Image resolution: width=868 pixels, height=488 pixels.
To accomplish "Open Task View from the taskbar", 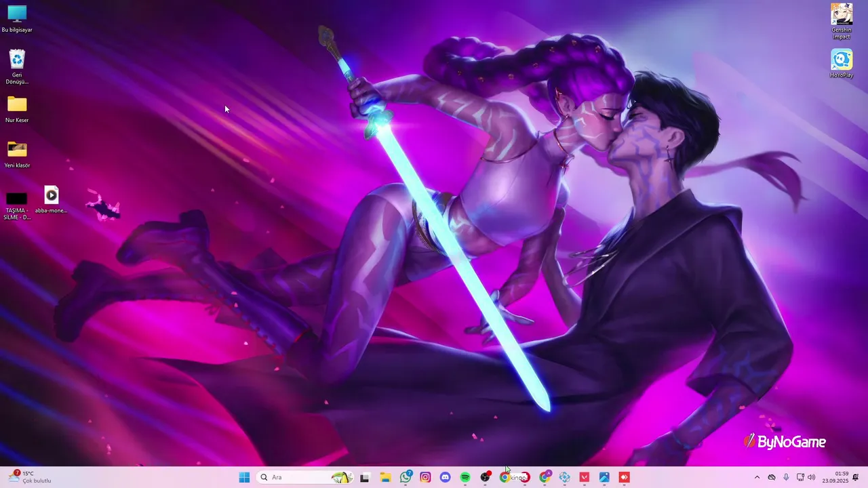I will (x=365, y=477).
